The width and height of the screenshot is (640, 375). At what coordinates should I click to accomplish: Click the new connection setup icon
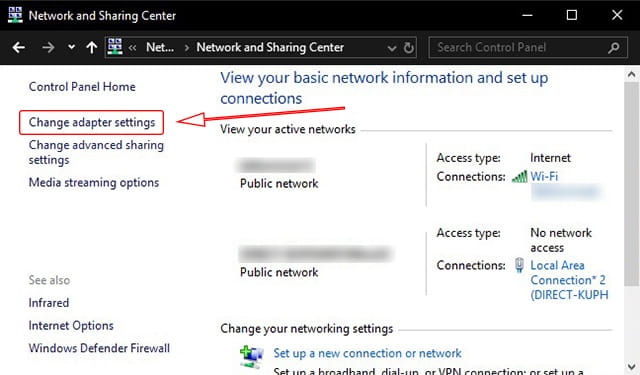pyautogui.click(x=252, y=357)
